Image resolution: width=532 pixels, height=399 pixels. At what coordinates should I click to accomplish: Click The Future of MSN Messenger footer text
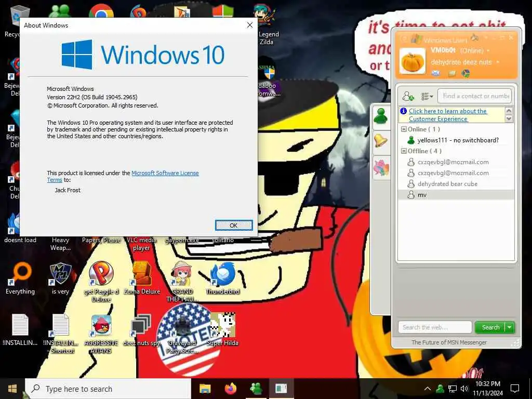pyautogui.click(x=449, y=342)
